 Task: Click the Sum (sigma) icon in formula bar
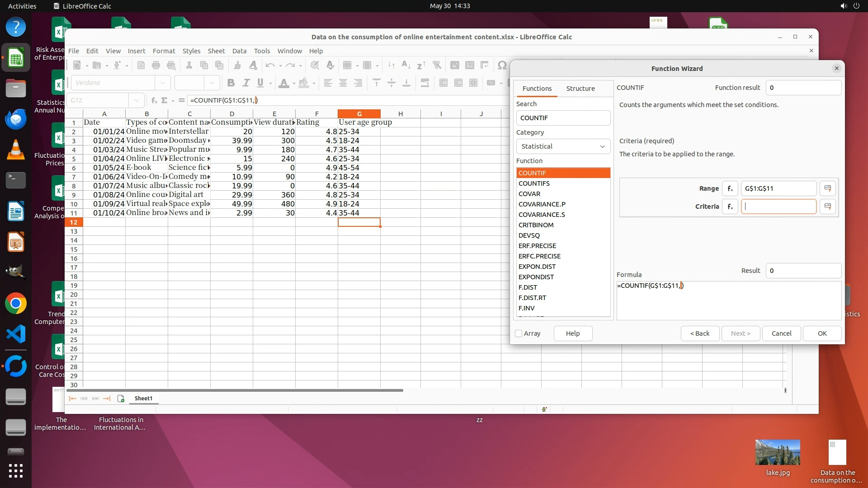click(165, 100)
